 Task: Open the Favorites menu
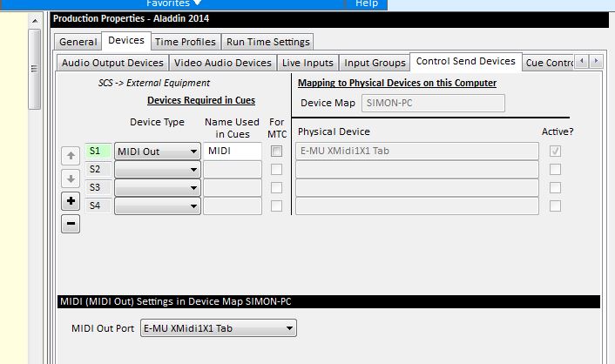[x=173, y=3]
